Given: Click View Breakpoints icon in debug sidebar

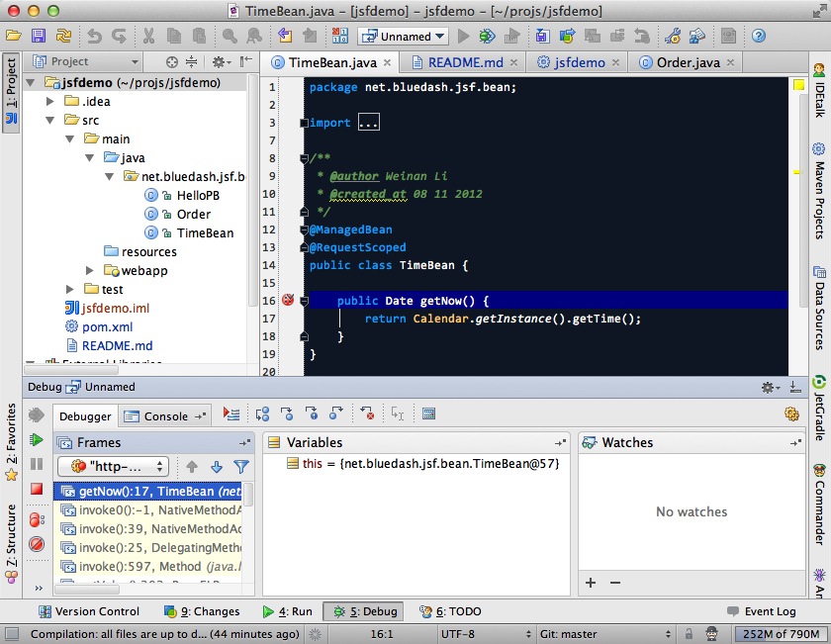Looking at the screenshot, I should [x=37, y=518].
